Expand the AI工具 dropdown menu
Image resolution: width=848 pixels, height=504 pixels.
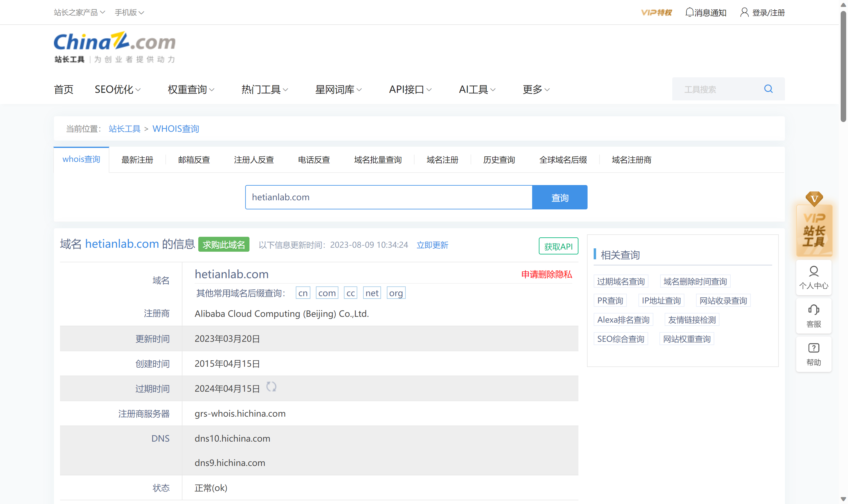(x=477, y=90)
